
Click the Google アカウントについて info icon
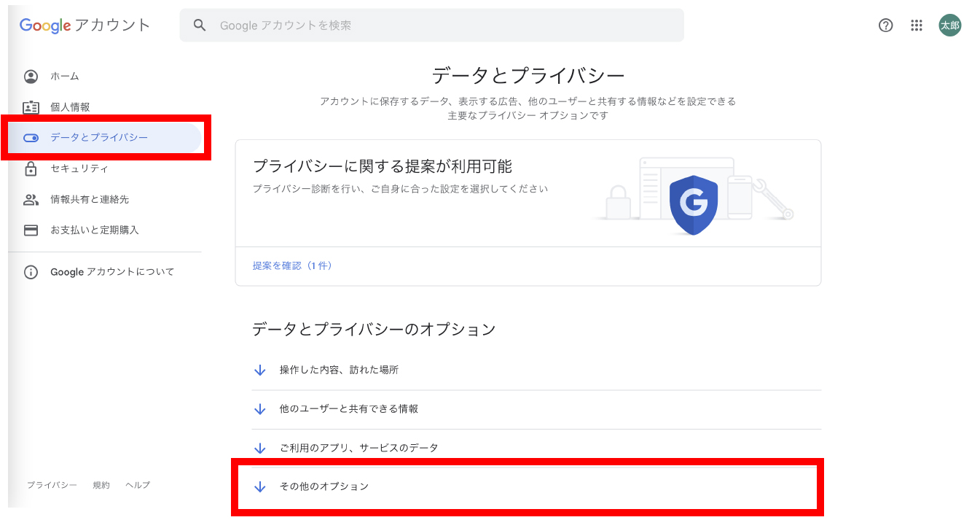tap(31, 272)
